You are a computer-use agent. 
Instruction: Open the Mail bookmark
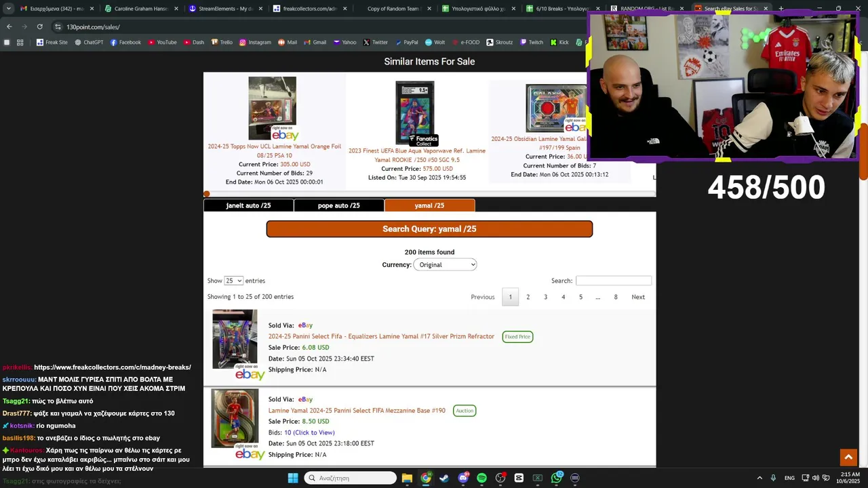(287, 42)
